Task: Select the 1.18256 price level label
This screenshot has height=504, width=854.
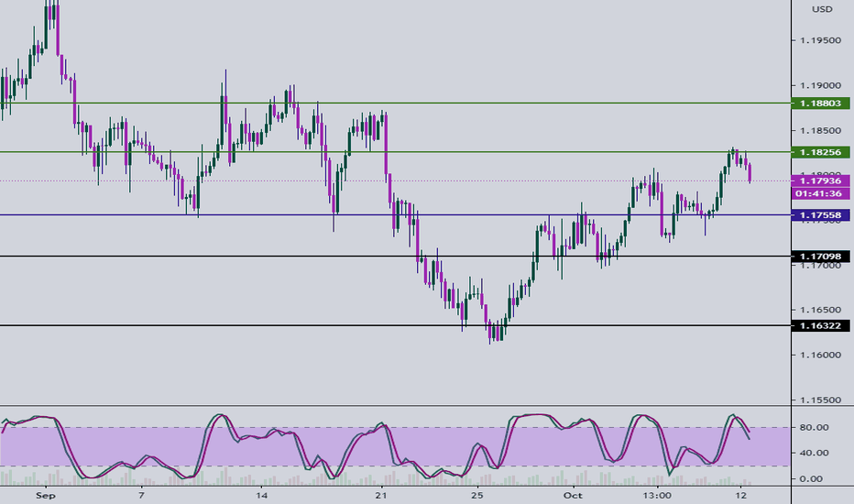Action: click(x=820, y=152)
